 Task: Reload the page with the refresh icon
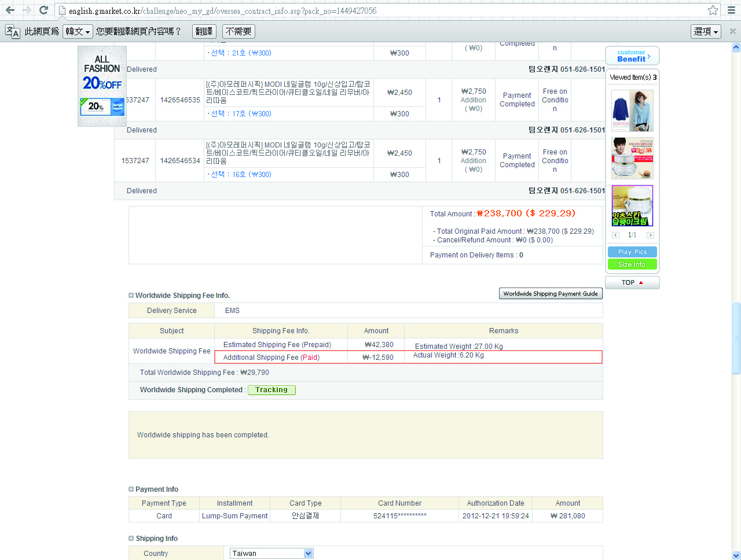[43, 10]
